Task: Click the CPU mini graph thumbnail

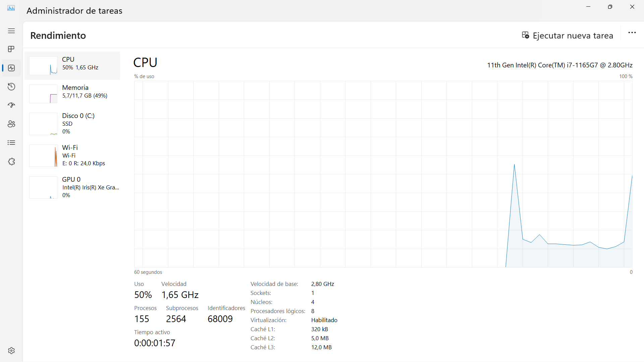Action: point(43,65)
